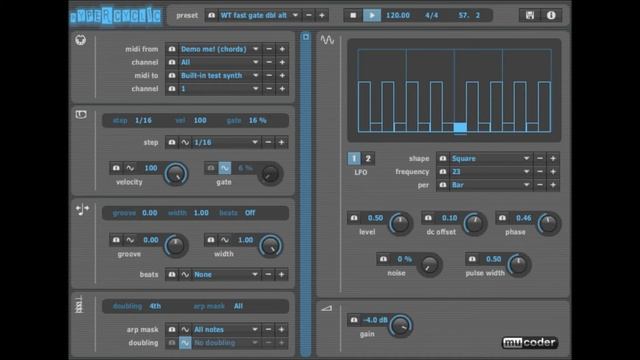Click the gain section ramp icon
640x360 pixels.
(x=327, y=309)
